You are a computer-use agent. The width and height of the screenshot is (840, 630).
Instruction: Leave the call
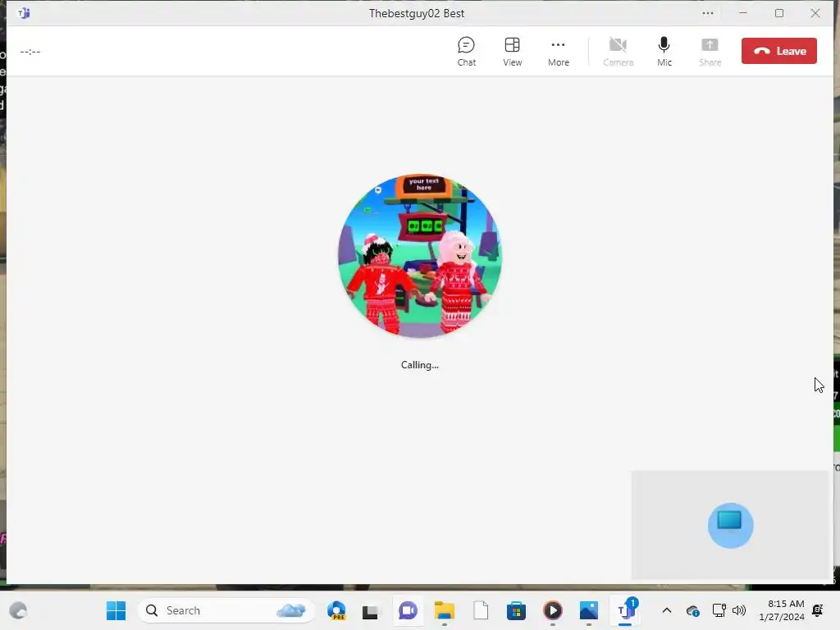[779, 51]
